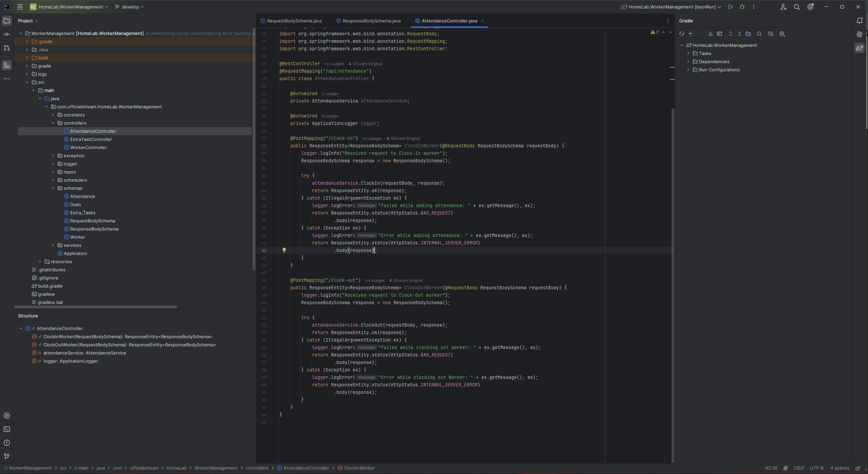
Task: Analyze Gradle dependencies icon
Action: tap(759, 34)
